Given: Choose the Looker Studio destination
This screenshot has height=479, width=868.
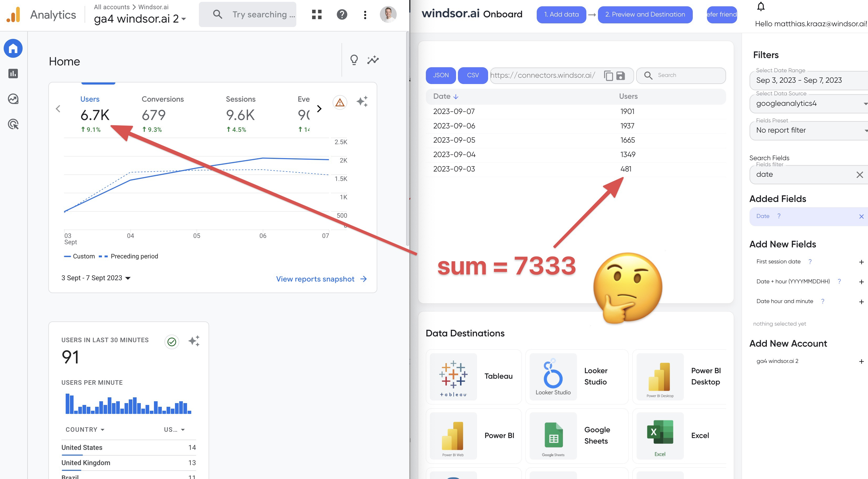Looking at the screenshot, I should pyautogui.click(x=577, y=377).
